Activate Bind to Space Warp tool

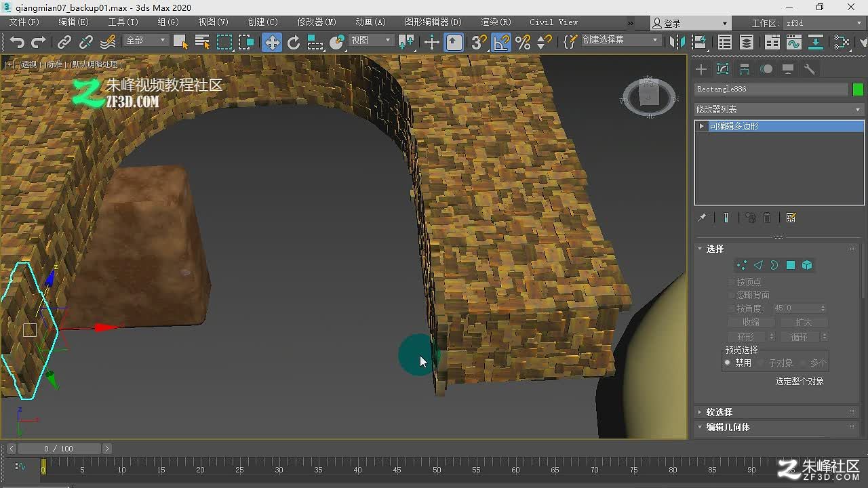click(108, 42)
